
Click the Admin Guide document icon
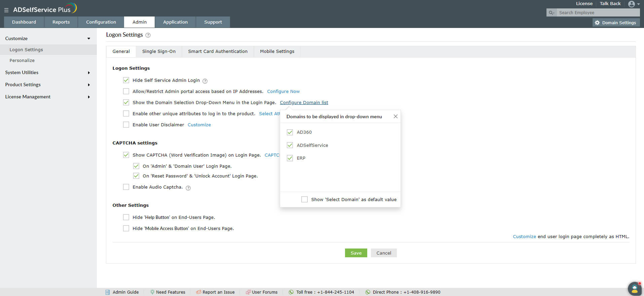coord(108,292)
